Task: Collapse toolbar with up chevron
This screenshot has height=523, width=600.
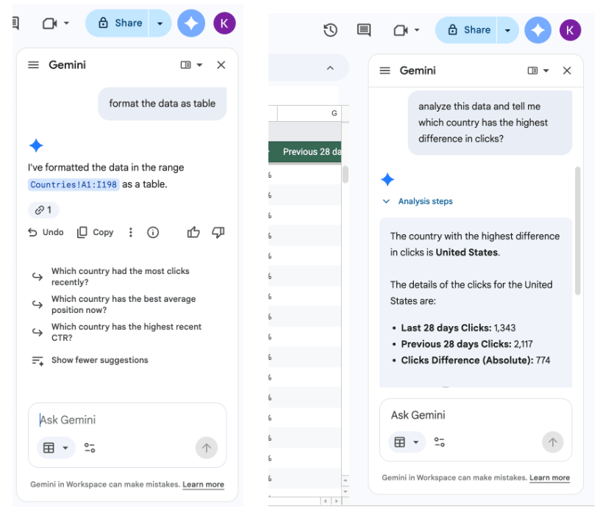Action: 330,68
